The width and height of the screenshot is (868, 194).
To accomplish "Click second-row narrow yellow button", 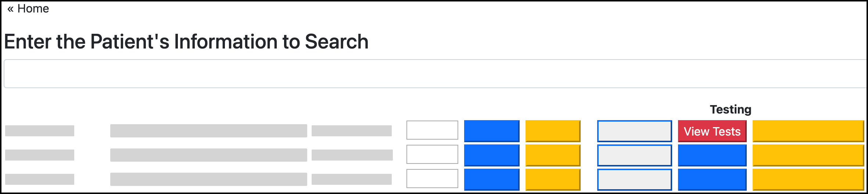I will pyautogui.click(x=553, y=155).
